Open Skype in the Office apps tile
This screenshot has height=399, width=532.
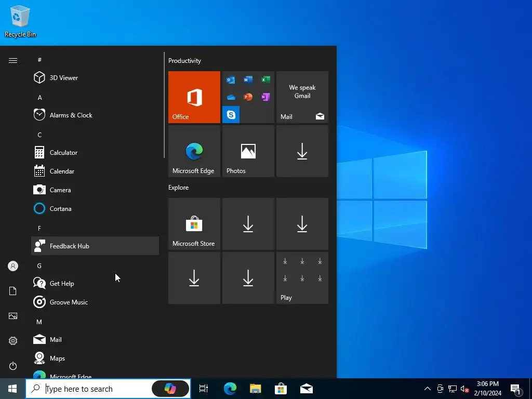(x=231, y=115)
